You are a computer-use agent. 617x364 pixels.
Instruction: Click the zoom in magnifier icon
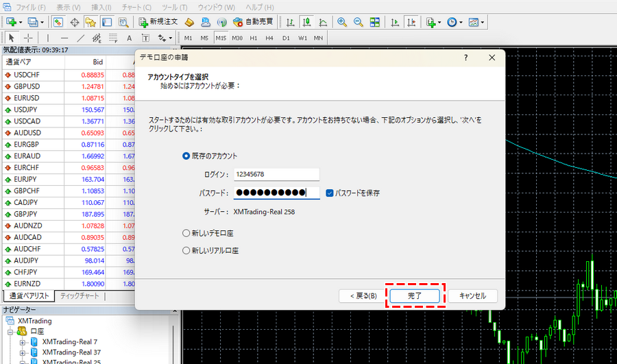(x=342, y=22)
